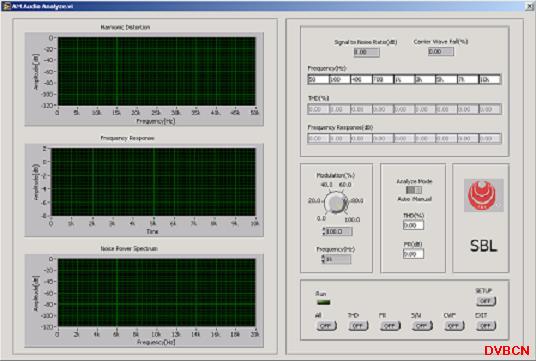The height and width of the screenshot is (361, 536).
Task: Select the 400 cell in Frequency array
Action: coord(361,79)
